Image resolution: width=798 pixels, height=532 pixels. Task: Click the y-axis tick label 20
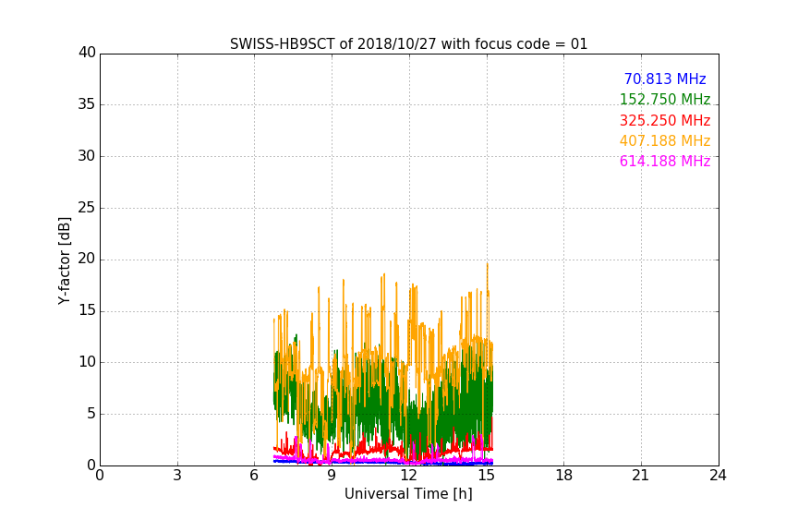point(87,259)
